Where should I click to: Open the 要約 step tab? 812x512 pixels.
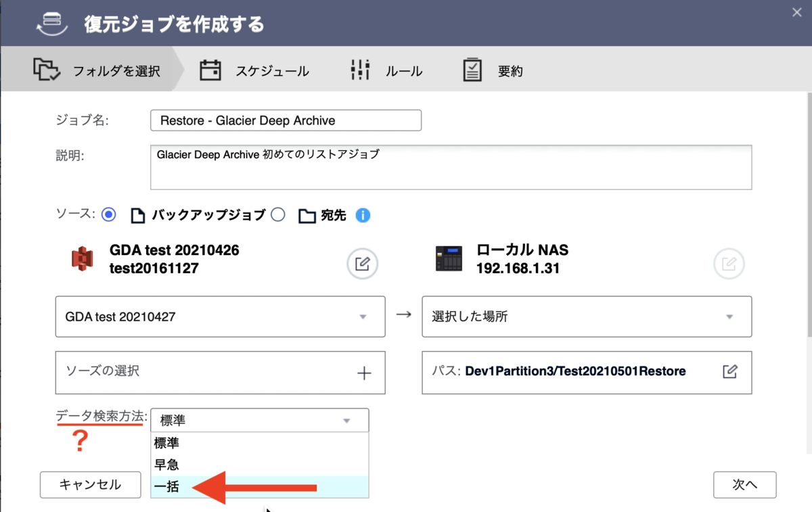coord(493,70)
